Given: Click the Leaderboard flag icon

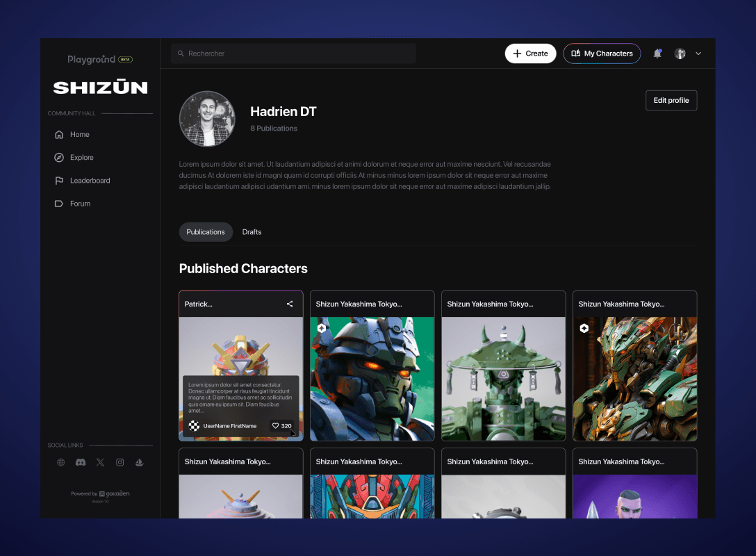Looking at the screenshot, I should click(x=59, y=181).
